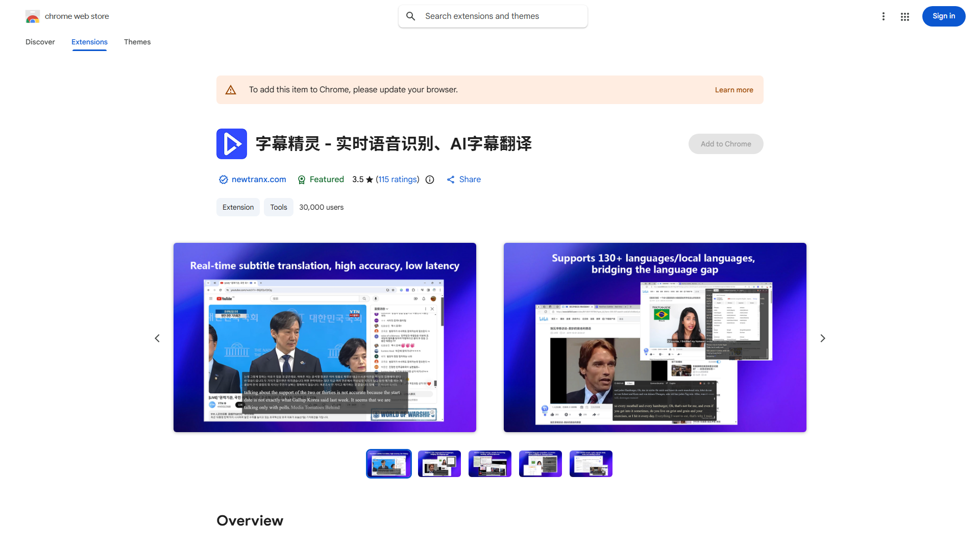980x551 pixels.
Task: Switch to the Discover tab
Action: click(40, 42)
